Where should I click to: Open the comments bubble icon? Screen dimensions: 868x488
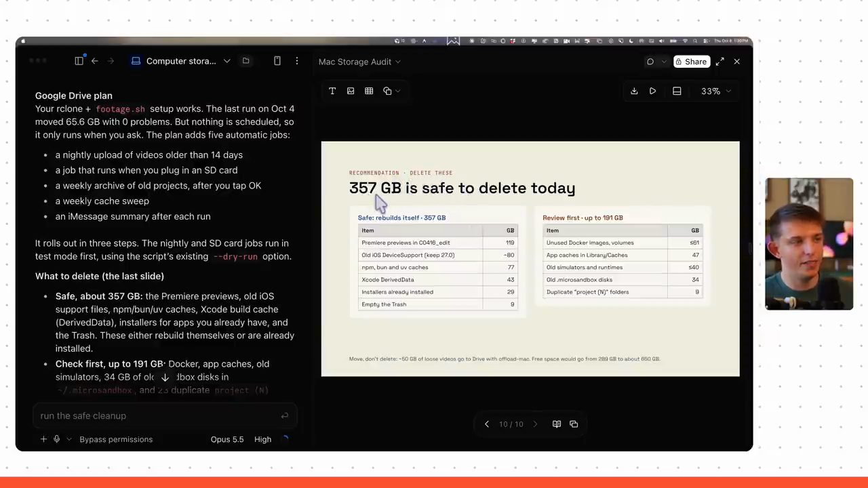[650, 62]
